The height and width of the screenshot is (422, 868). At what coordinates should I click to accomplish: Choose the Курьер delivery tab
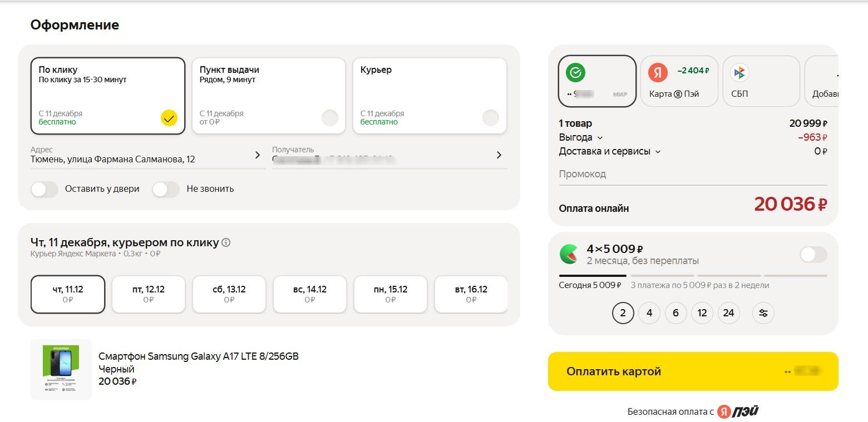click(x=430, y=96)
